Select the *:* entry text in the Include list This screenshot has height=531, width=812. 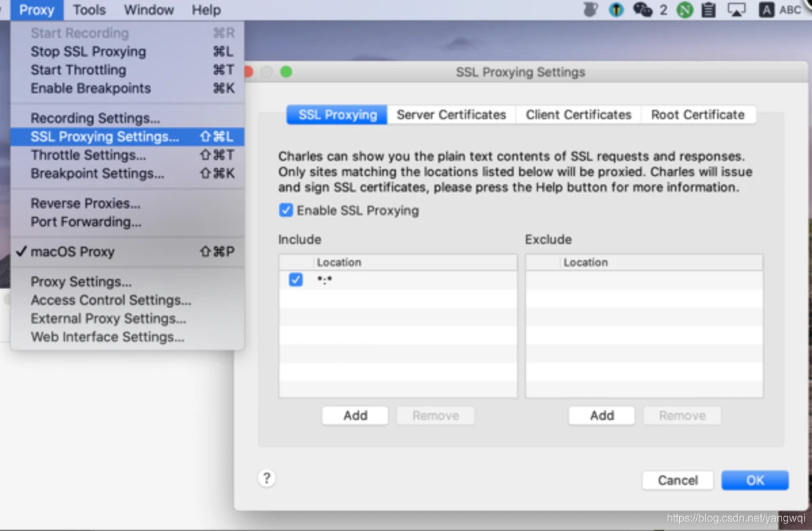[x=325, y=280]
